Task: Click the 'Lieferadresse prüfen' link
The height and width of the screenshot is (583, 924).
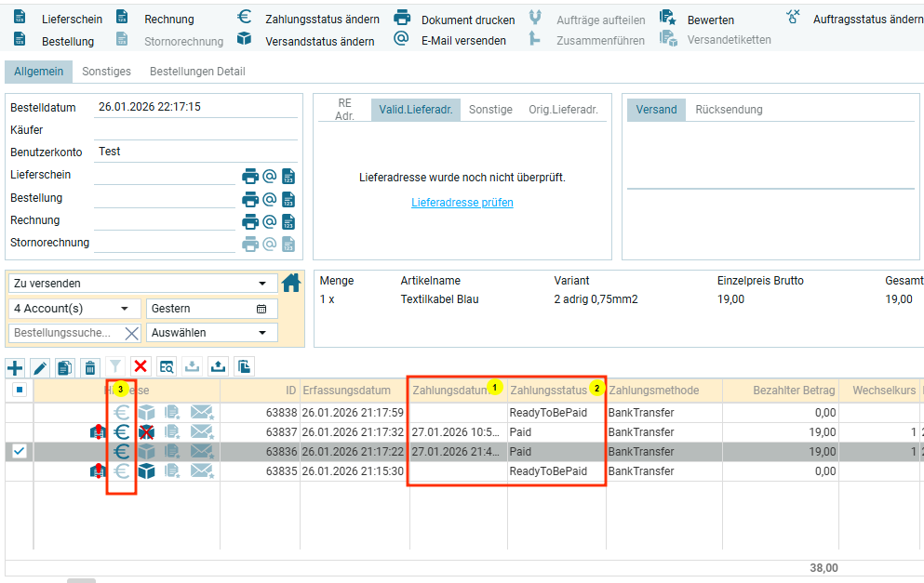Action: point(462,203)
